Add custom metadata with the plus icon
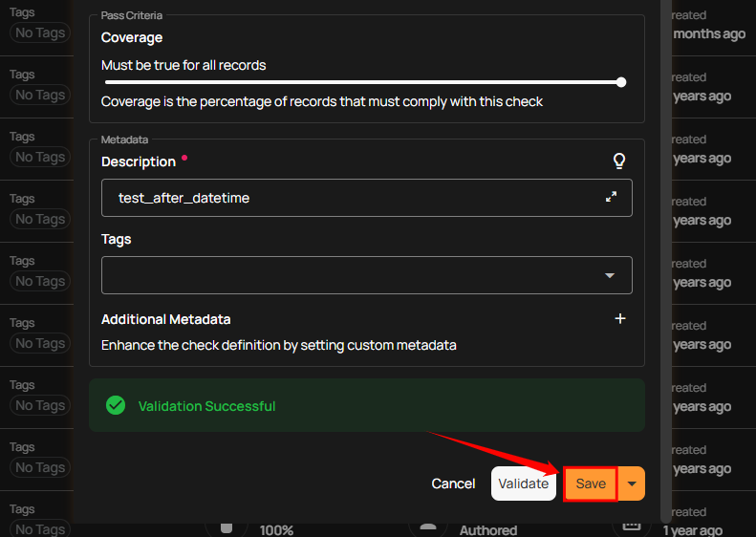This screenshot has width=756, height=537. point(619,319)
